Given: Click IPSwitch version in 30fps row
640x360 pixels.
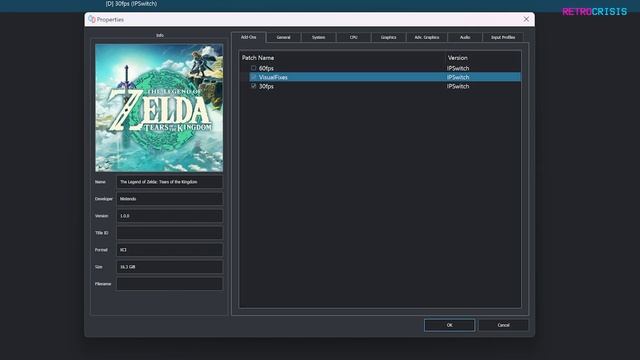Looking at the screenshot, I should pos(458,86).
